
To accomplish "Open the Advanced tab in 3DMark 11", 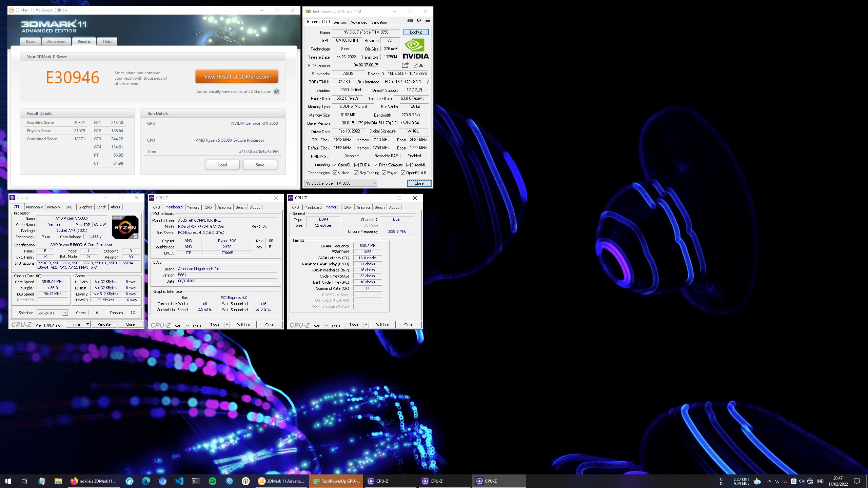I will pos(56,41).
